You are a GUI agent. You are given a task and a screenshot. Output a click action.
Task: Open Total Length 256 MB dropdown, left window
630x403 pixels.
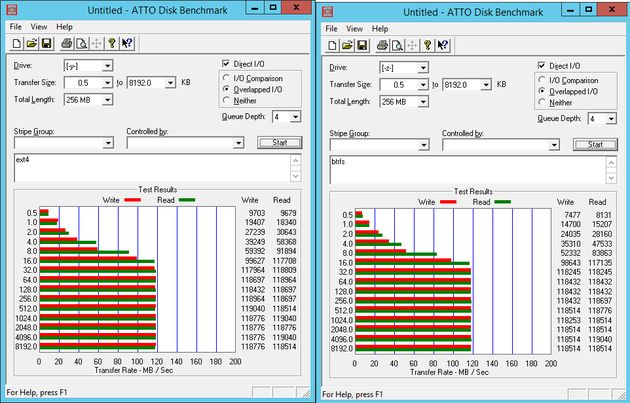tap(107, 100)
